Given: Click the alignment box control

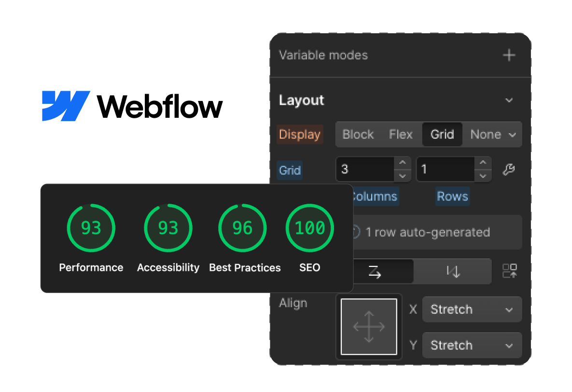Looking at the screenshot, I should coord(369,327).
